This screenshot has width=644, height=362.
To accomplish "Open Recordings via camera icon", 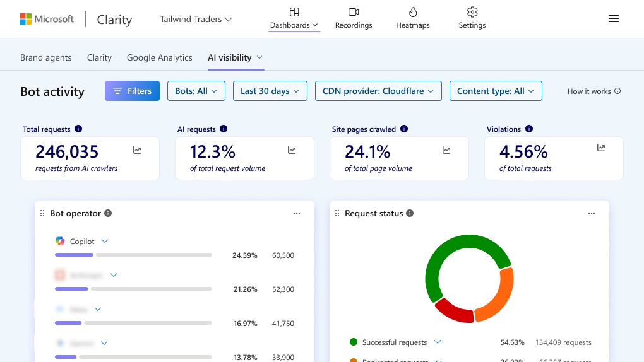I will [354, 12].
